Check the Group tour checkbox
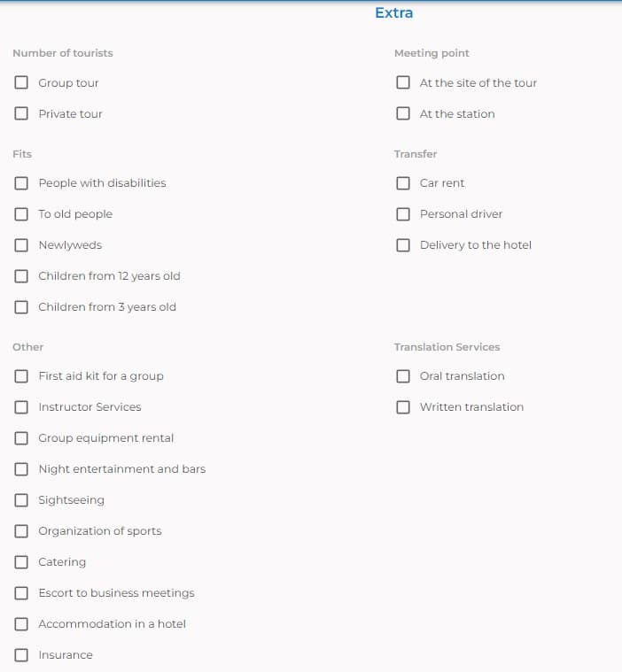 tap(21, 82)
